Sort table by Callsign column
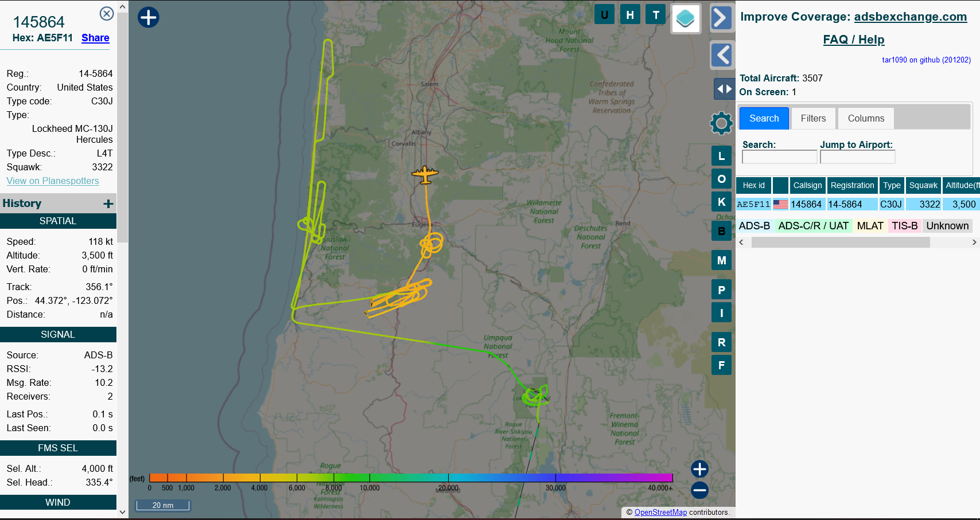Viewport: 980px width, 520px height. pos(807,185)
